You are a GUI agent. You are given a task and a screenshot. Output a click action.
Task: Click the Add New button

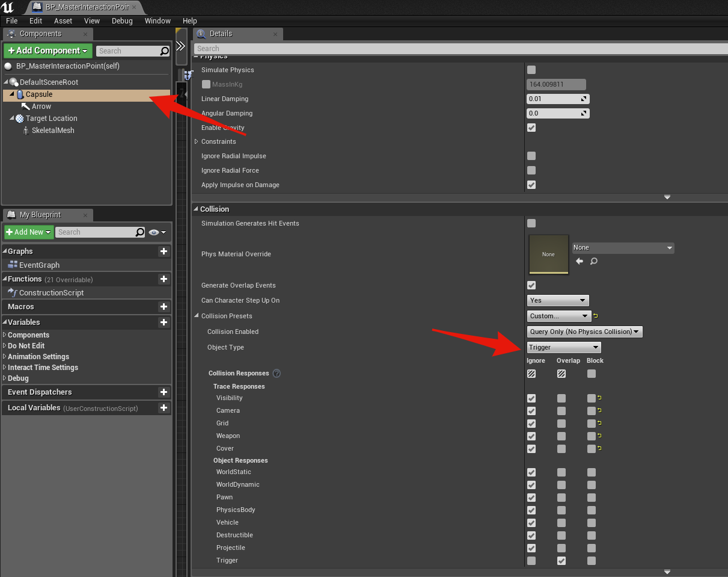[29, 232]
